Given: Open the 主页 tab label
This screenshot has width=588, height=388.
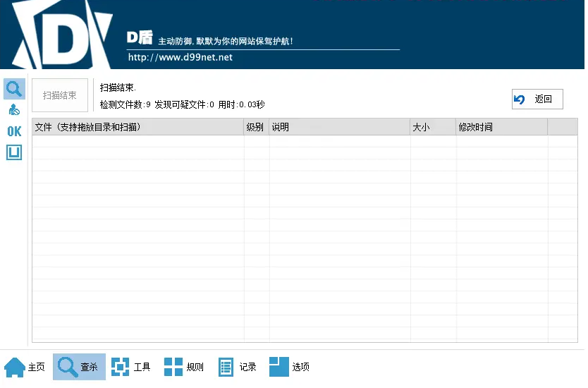Looking at the screenshot, I should coord(37,367).
